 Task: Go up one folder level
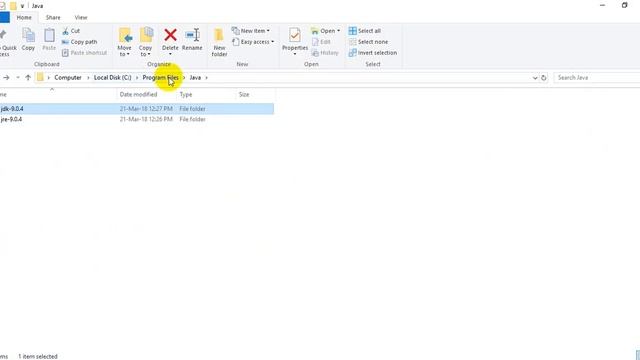pyautogui.click(x=28, y=78)
